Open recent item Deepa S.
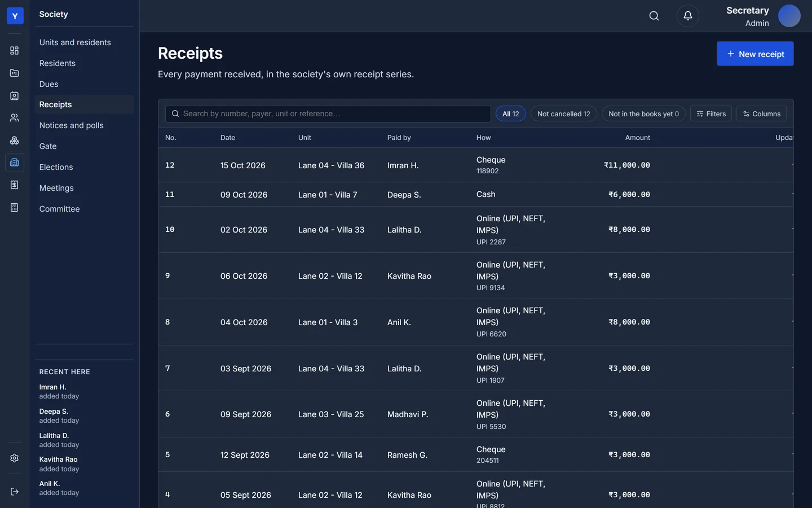The width and height of the screenshot is (812, 508). pyautogui.click(x=84, y=415)
